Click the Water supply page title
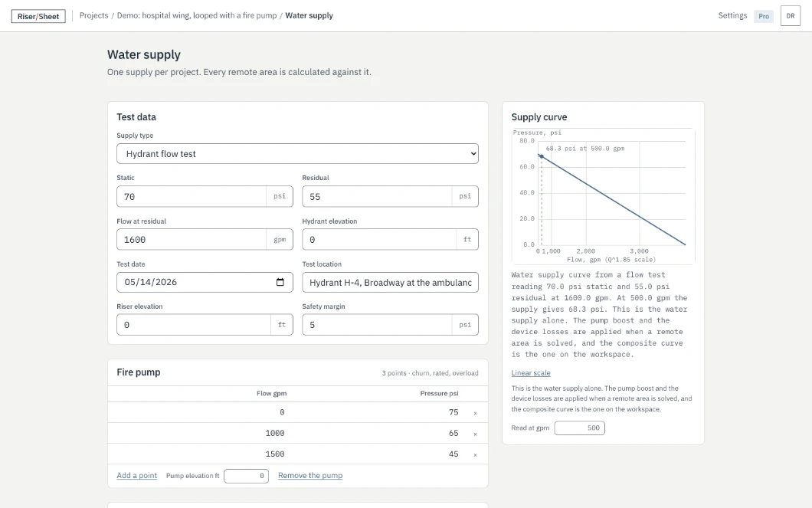 click(x=144, y=54)
